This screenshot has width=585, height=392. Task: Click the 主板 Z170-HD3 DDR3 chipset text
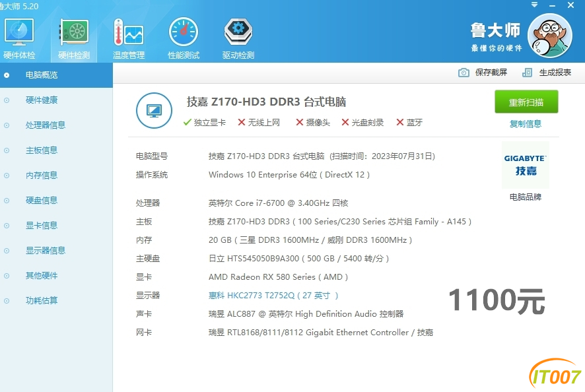340,222
